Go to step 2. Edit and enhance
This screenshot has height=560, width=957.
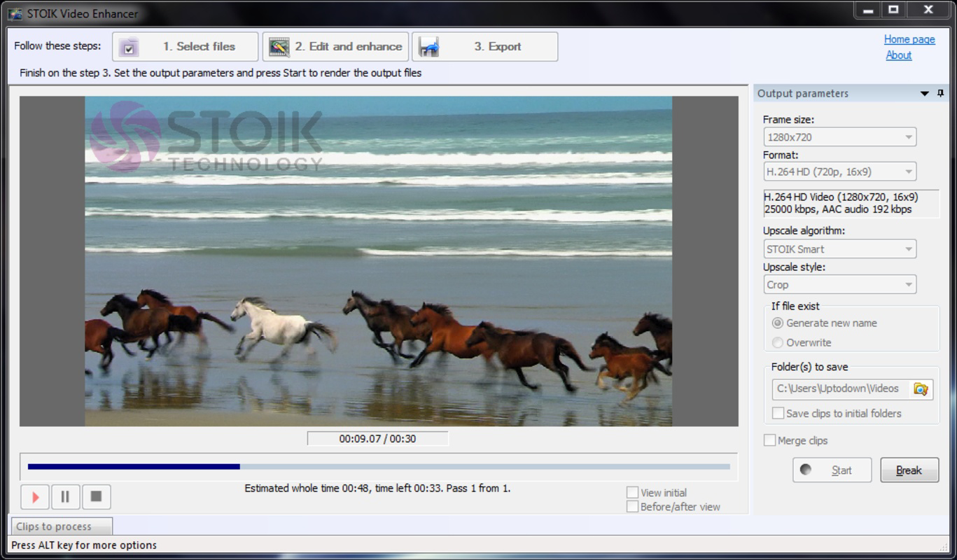(335, 47)
